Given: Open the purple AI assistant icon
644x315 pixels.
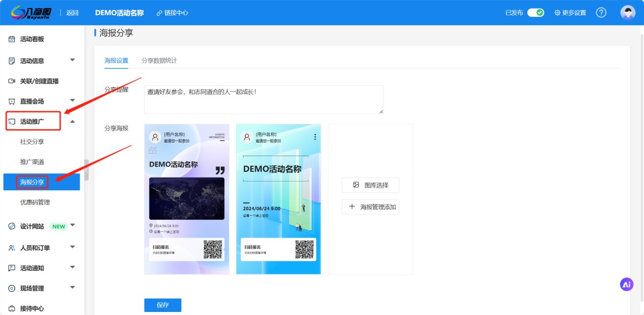Looking at the screenshot, I should (627, 285).
